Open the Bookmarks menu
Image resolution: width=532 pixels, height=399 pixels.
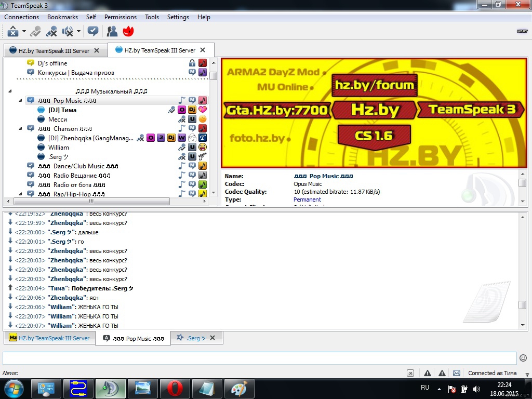coord(62,17)
